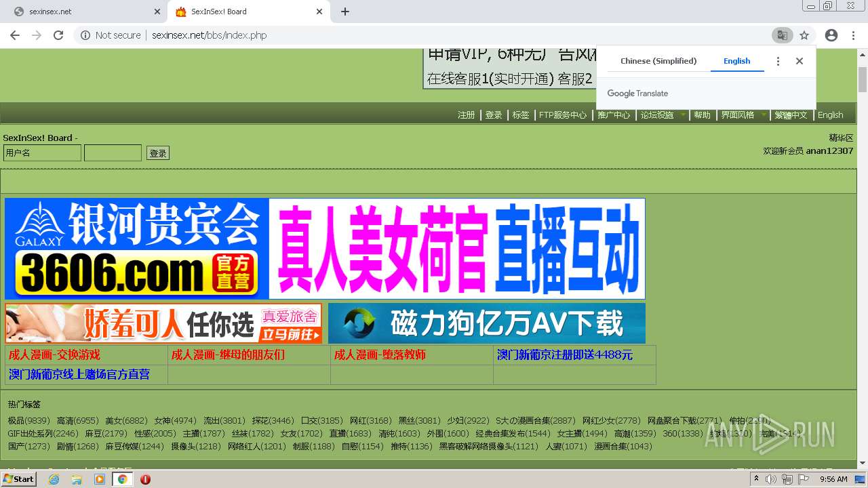The image size is (868, 488).
Task: Open the 标签 tags link
Action: coord(521,115)
